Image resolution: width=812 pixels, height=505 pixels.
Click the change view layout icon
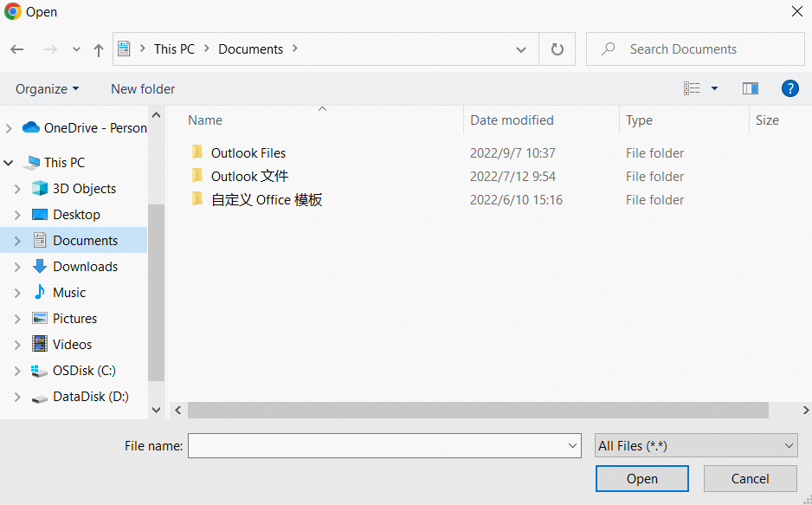pos(692,88)
